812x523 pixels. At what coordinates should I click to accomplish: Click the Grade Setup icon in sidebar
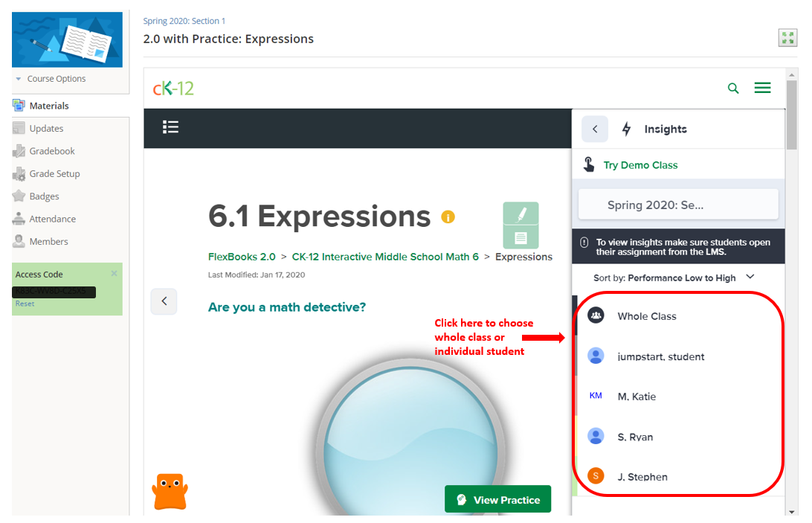click(x=19, y=173)
